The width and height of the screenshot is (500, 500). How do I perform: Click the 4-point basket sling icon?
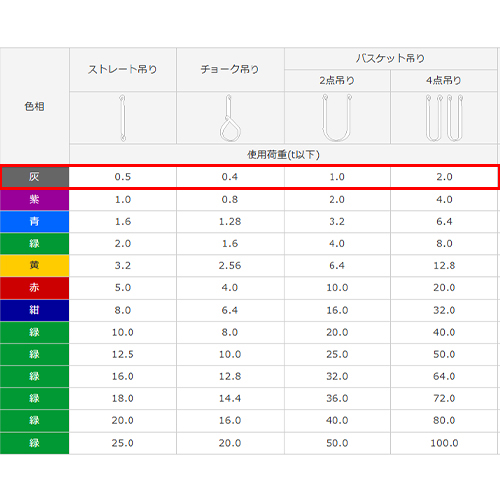point(444,118)
